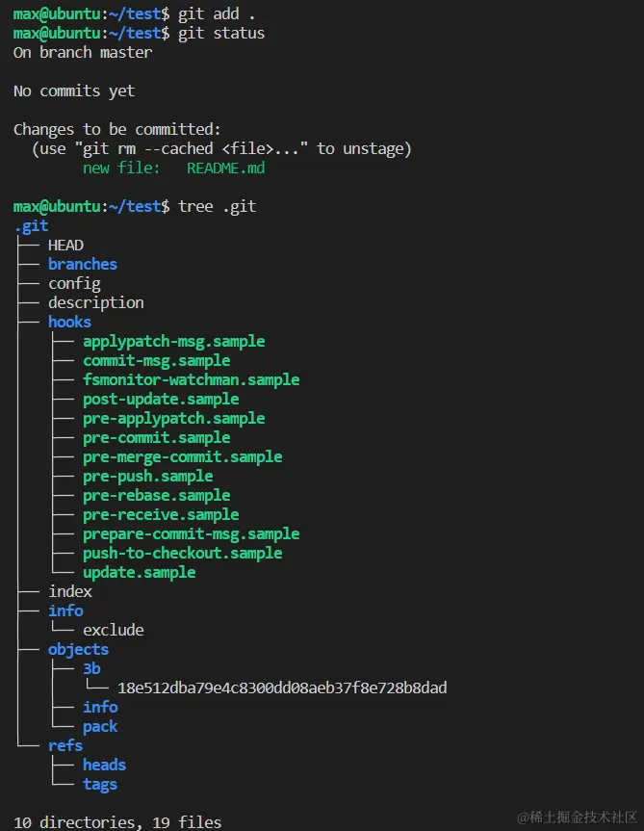Screen dimensions: 644x831
Task: Select the 'No commits yet' line
Action: pos(74,91)
